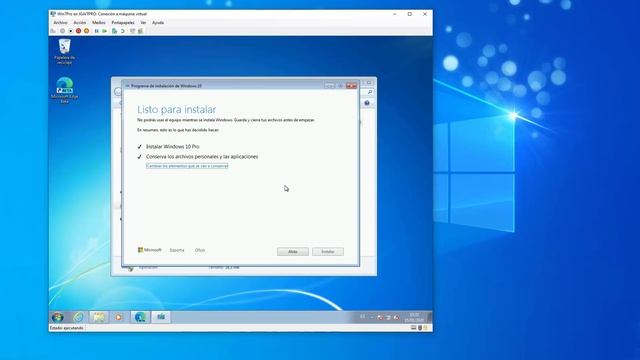Click the Windows 10 setup taskbar button
Image resolution: width=640 pixels, height=360 pixels.
click(x=161, y=317)
